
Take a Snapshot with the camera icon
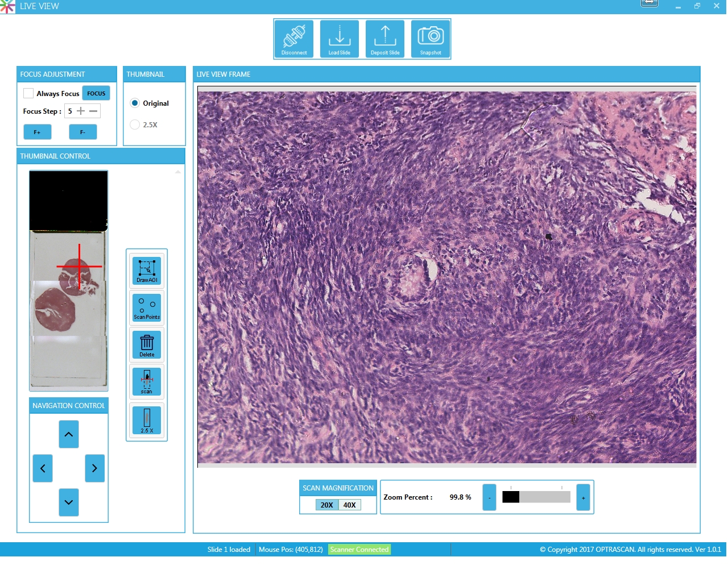(x=431, y=39)
